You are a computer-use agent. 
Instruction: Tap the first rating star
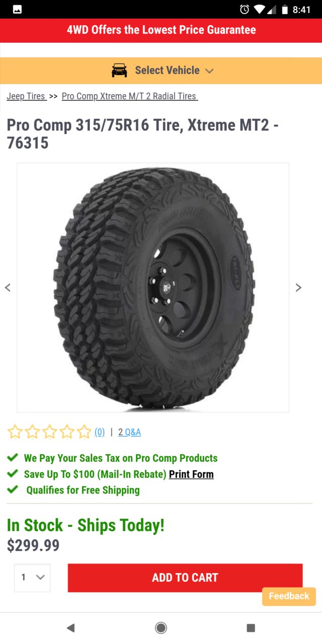point(15,432)
